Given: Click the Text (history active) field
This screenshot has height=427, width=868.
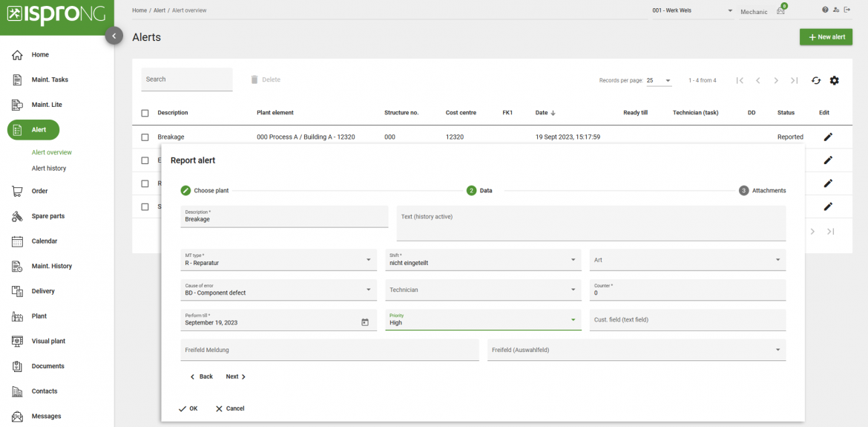Looking at the screenshot, I should [591, 224].
